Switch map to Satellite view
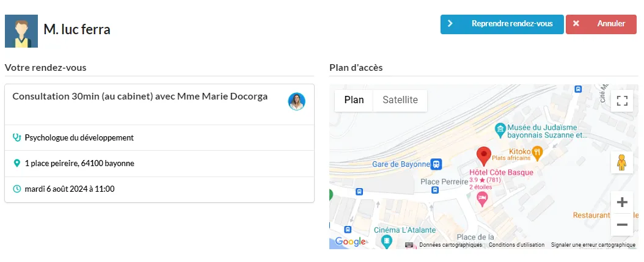This screenshot has height=262, width=644. click(400, 100)
